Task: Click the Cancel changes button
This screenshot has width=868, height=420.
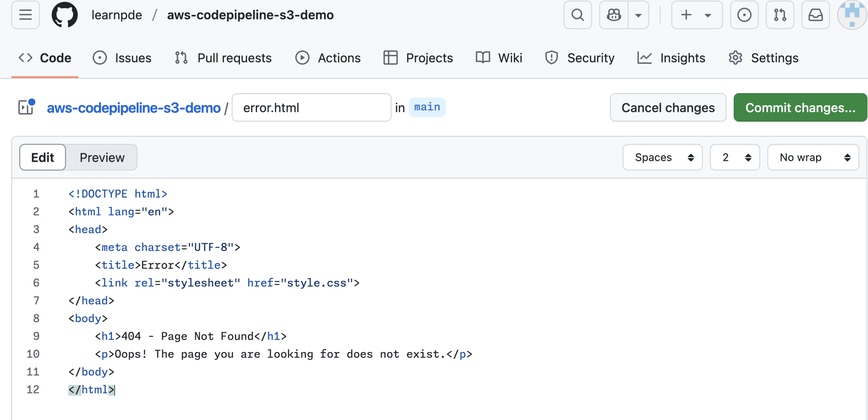Action: tap(668, 108)
